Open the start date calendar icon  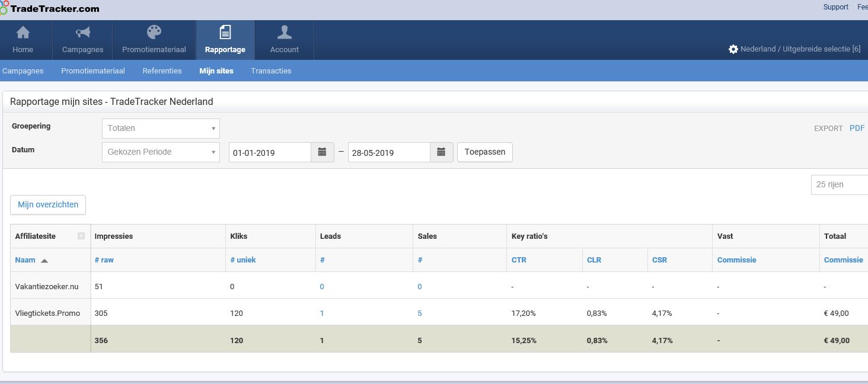coord(323,152)
